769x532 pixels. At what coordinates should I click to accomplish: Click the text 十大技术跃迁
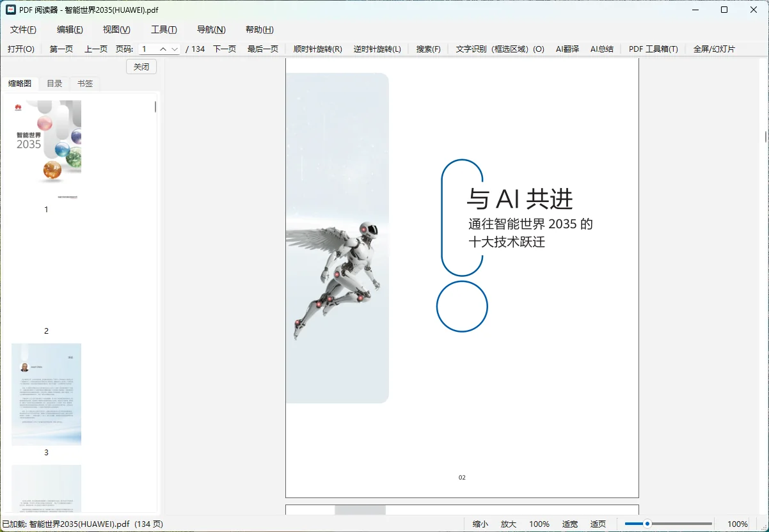point(507,242)
